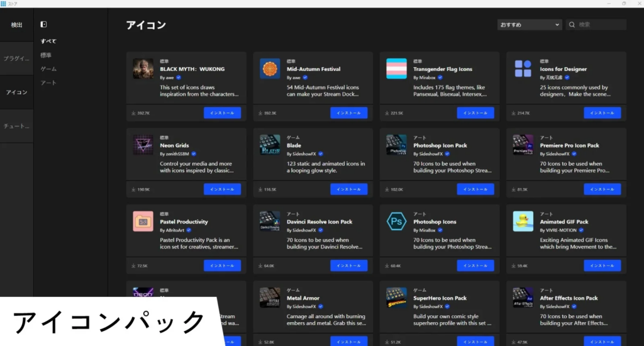
Task: Select the Animated GIF Pack duck icon
Action: tap(523, 221)
